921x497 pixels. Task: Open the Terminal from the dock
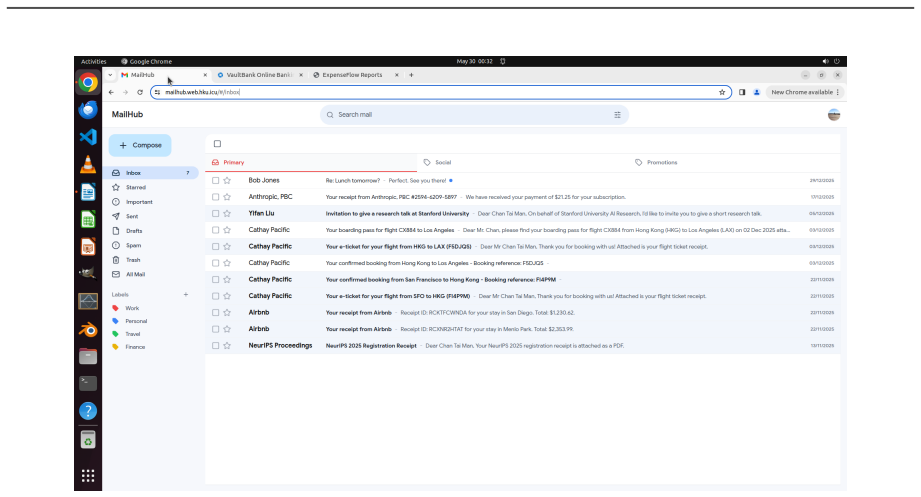(88, 383)
